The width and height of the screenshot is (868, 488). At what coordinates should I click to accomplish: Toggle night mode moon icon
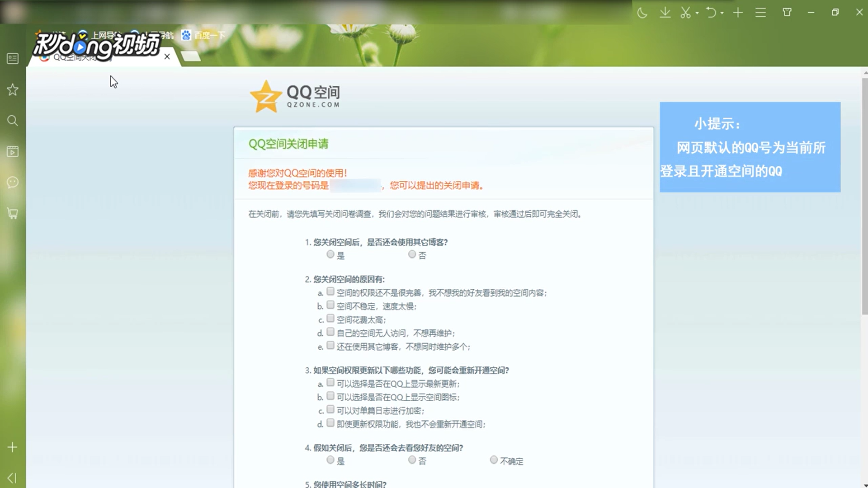pos(642,13)
